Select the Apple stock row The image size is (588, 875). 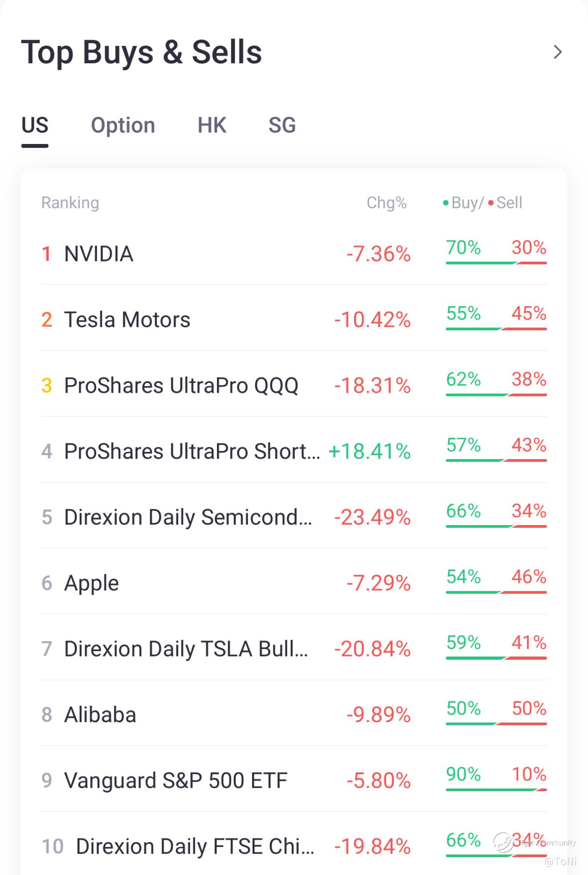tap(91, 583)
